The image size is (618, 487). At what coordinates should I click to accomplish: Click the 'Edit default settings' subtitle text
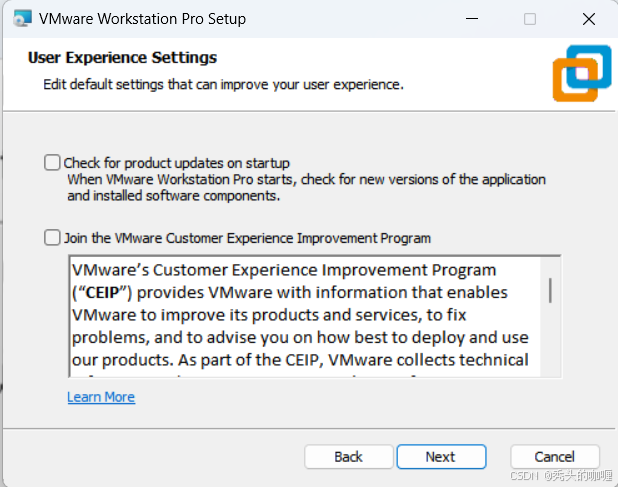pyautogui.click(x=223, y=84)
